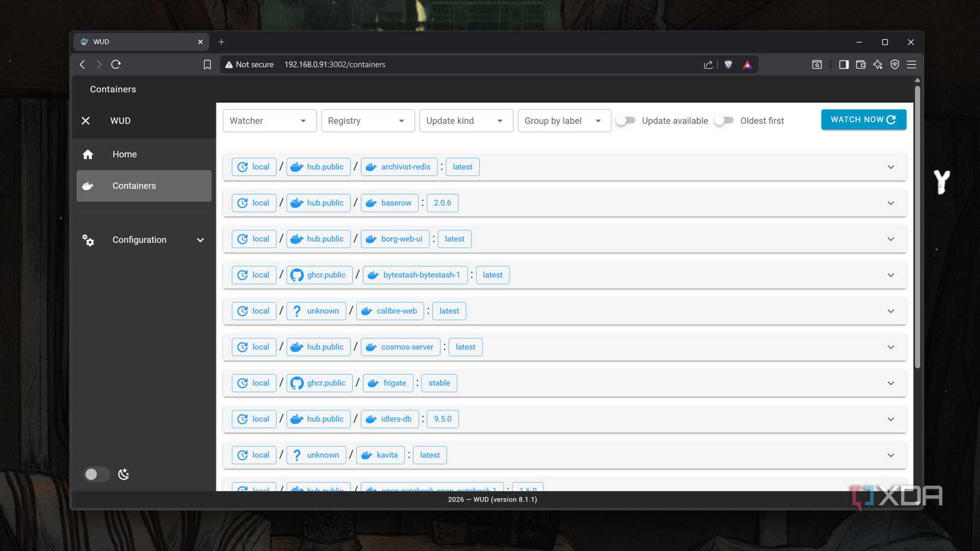Open the baserow container link
The width and height of the screenshot is (980, 551).
click(396, 202)
